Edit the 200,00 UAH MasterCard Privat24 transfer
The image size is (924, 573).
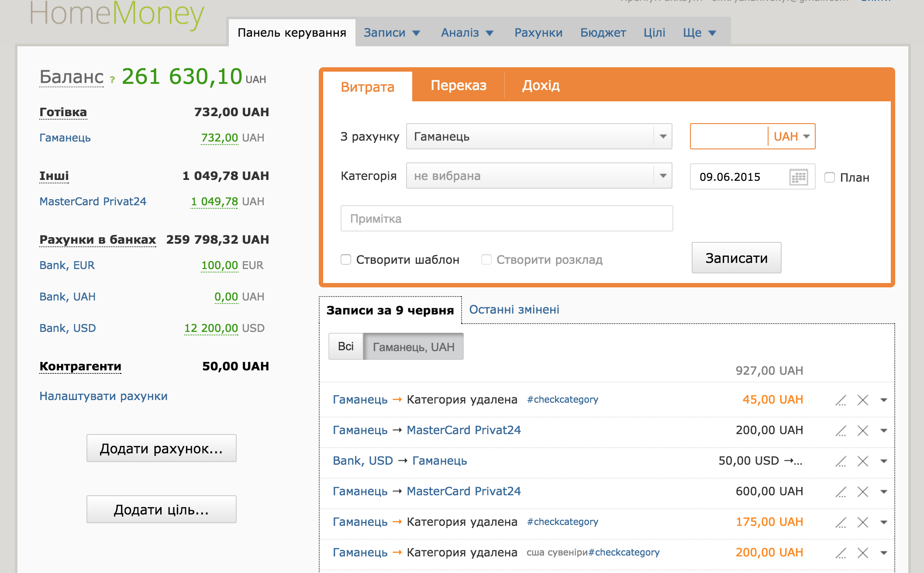pos(841,431)
